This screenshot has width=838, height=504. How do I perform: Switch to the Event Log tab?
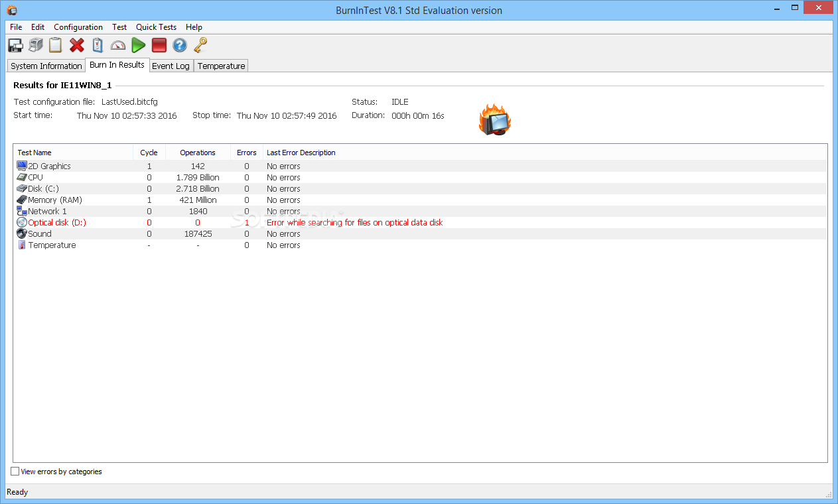pyautogui.click(x=171, y=66)
